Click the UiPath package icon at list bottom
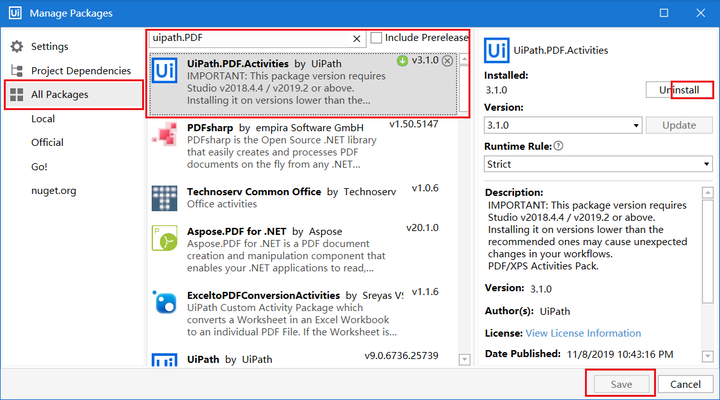The image size is (720, 400). [164, 360]
